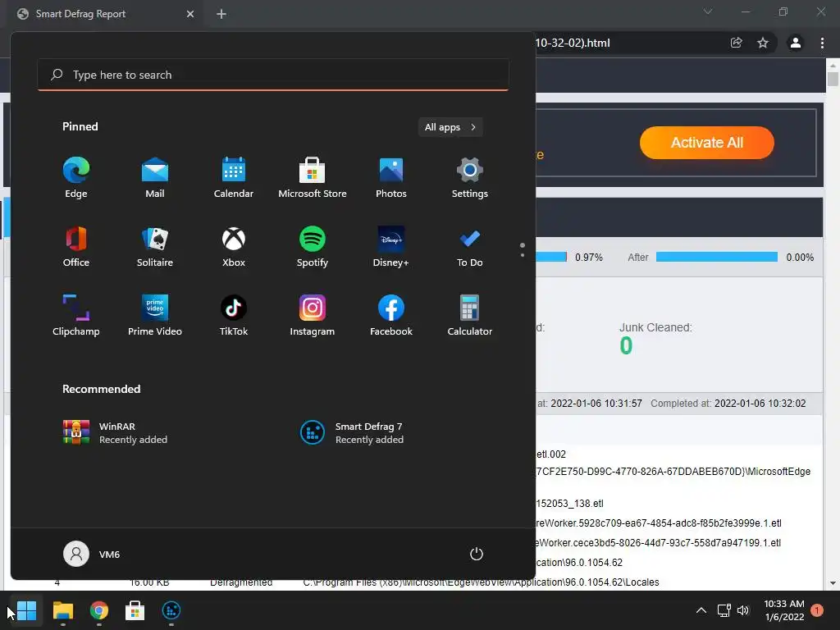Share this page from Chrome address bar
This screenshot has width=840, height=630.
click(737, 43)
